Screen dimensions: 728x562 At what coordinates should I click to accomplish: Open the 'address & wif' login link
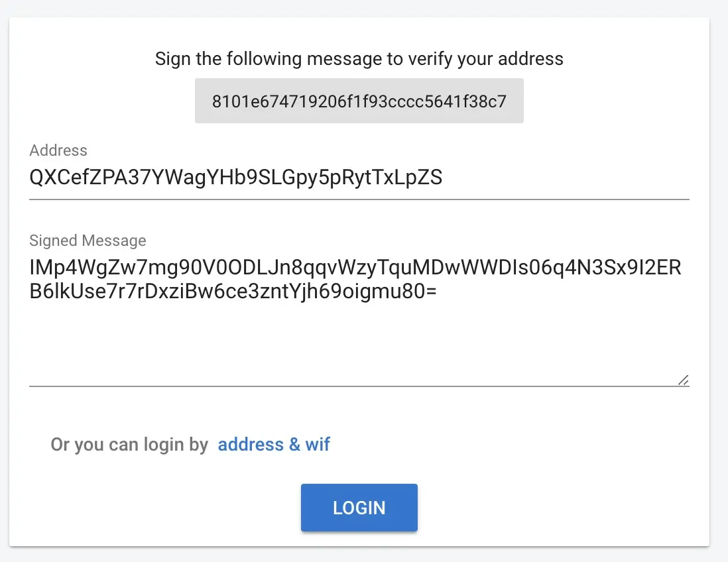(x=274, y=445)
